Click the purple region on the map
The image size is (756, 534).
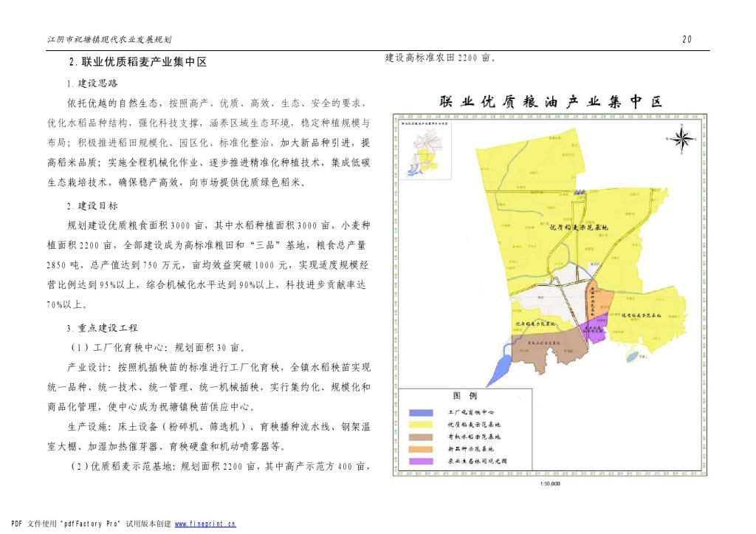[594, 330]
